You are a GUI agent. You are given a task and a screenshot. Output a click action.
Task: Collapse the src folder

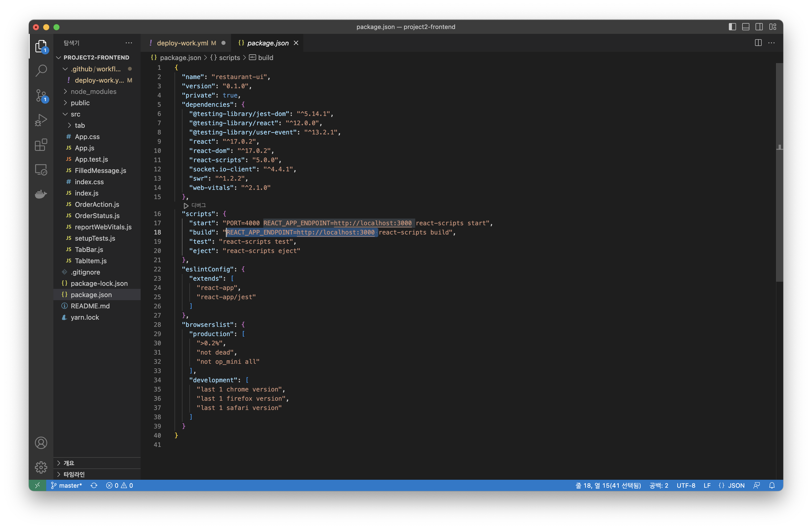coord(75,114)
